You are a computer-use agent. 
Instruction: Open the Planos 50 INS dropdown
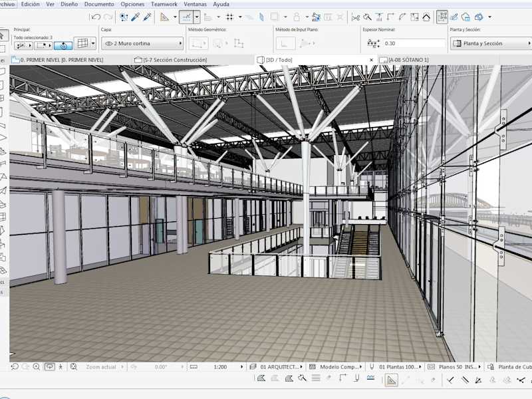click(455, 367)
